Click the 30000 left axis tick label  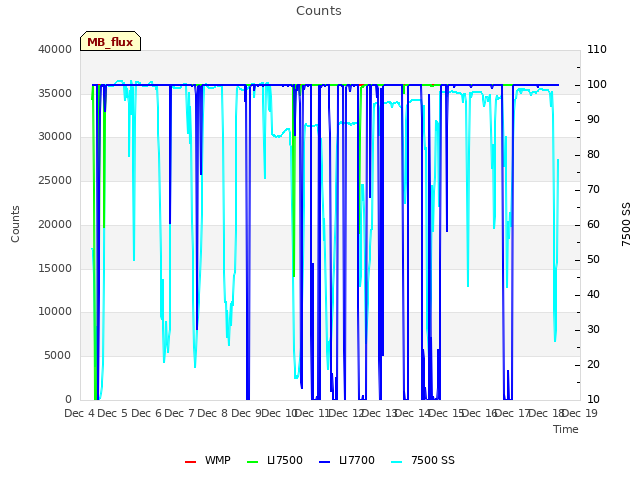pos(55,137)
